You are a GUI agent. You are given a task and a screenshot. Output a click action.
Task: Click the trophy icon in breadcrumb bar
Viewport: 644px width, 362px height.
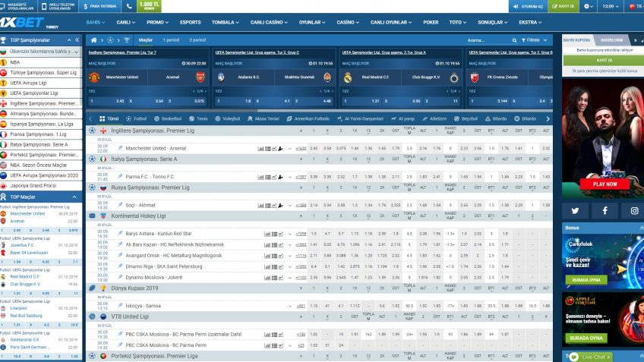[x=127, y=40]
